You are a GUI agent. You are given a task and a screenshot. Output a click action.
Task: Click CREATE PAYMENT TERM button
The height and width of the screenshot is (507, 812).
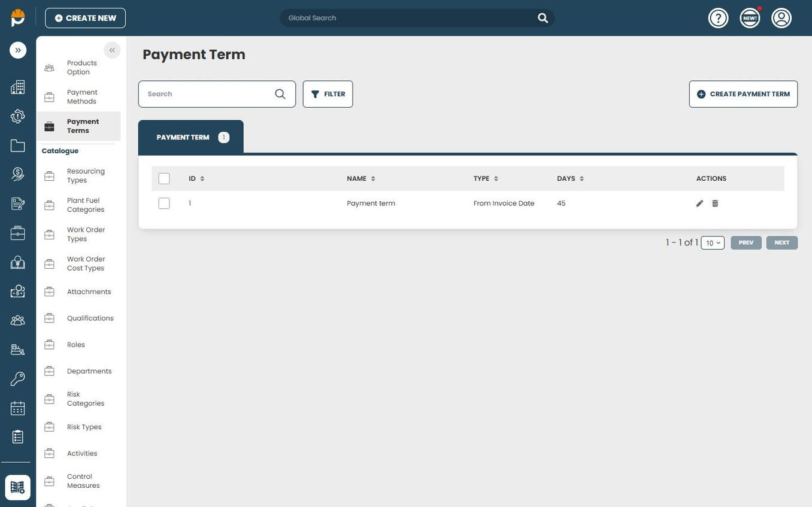(x=743, y=94)
